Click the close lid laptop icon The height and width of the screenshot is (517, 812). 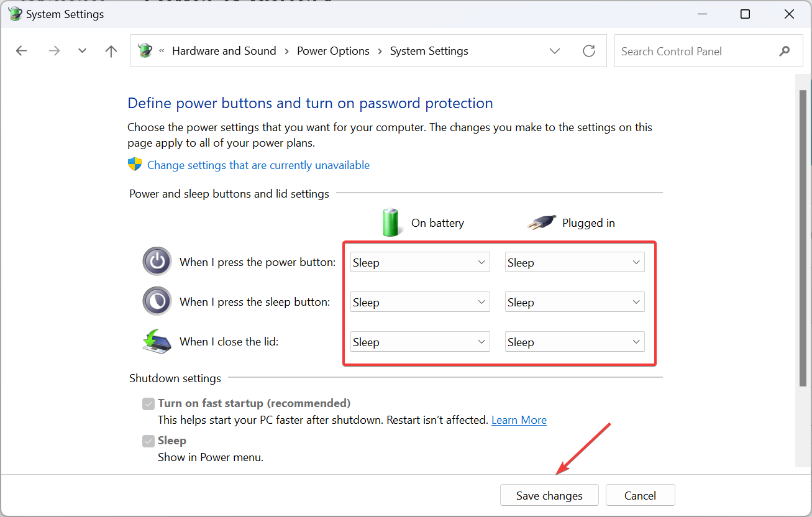tap(157, 341)
